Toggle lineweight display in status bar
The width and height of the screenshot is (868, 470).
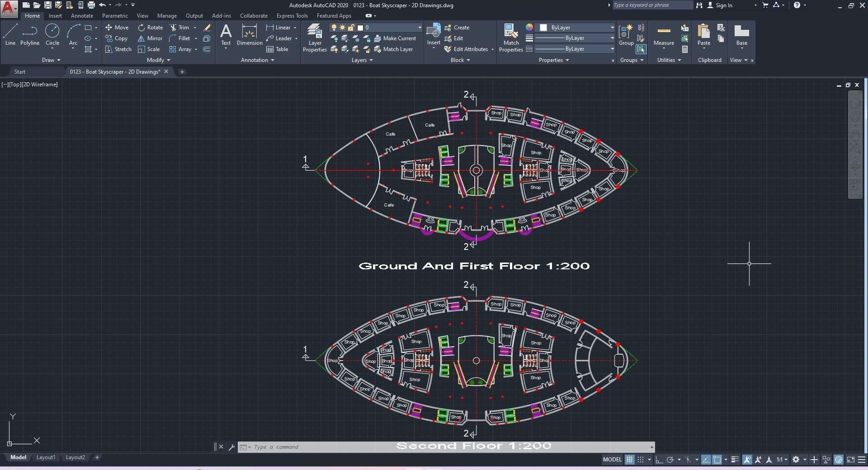[735, 460]
